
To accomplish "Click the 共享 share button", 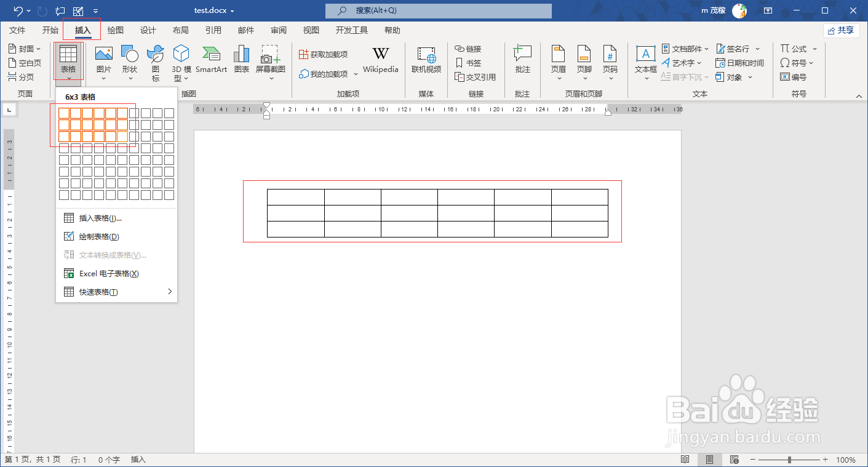I will [x=842, y=30].
